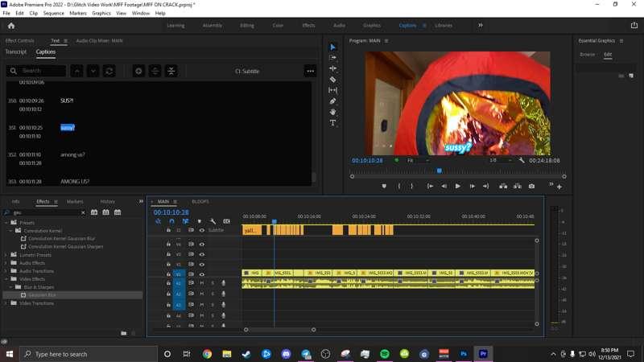Expand the Lumetri Presets folder
Image resolution: width=644 pixels, height=362 pixels.
(6, 255)
